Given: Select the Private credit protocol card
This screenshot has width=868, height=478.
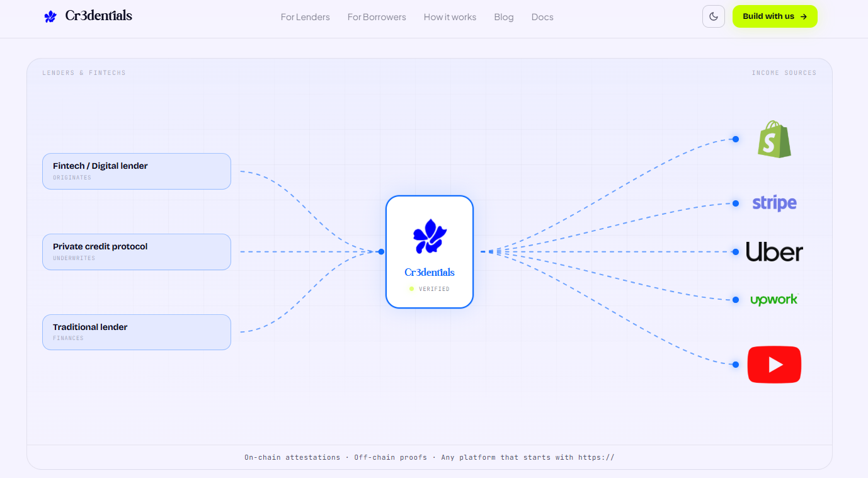Looking at the screenshot, I should [137, 252].
